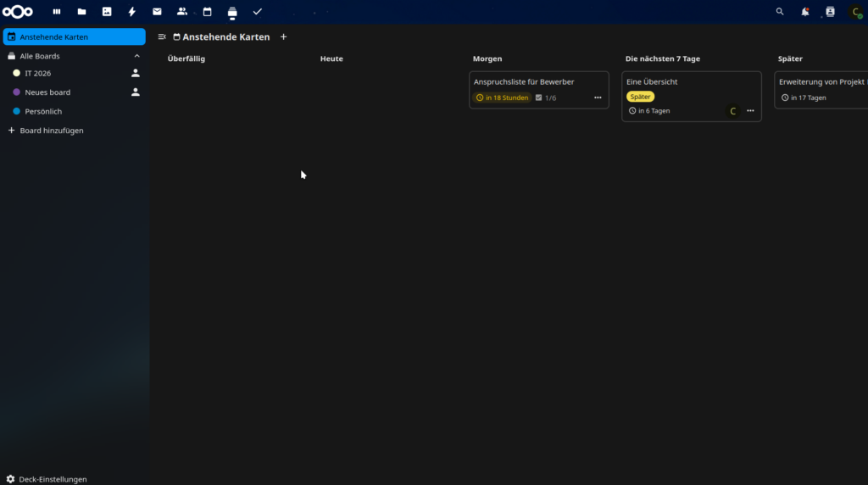Open the Files app folder icon
This screenshot has height=485, width=868.
(x=81, y=12)
